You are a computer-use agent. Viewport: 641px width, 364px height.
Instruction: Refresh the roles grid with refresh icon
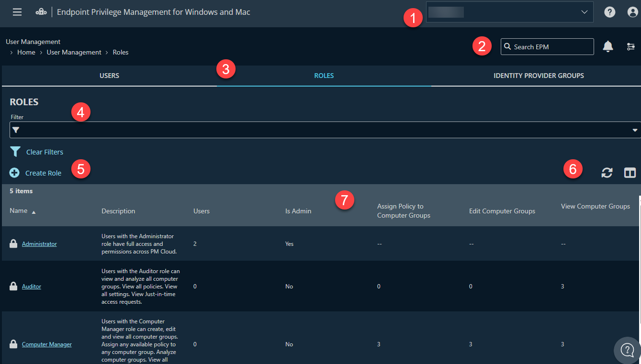(607, 173)
